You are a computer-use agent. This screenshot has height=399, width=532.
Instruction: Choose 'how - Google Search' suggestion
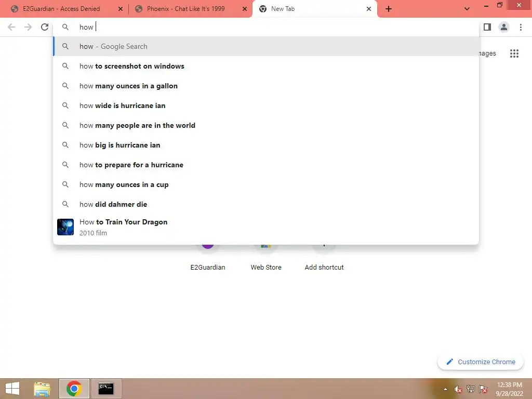266,46
